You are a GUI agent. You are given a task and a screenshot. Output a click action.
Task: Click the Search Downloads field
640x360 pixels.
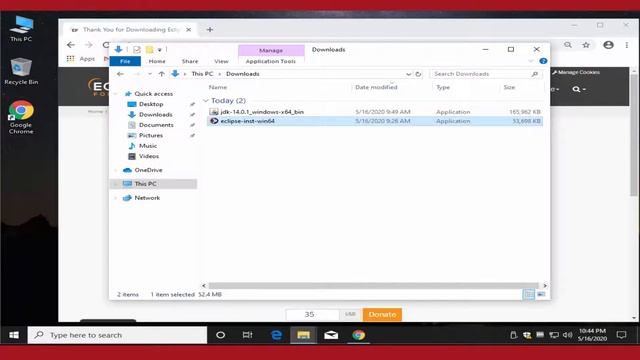(486, 74)
